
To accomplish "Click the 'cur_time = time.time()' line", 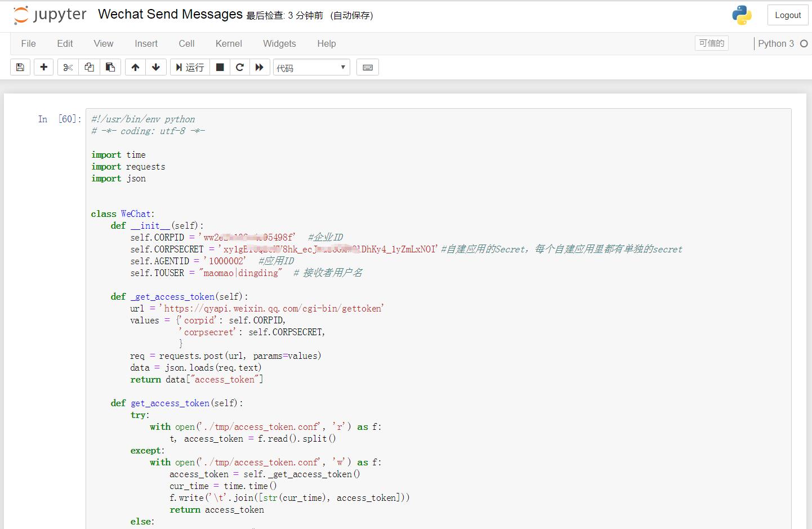I will [223, 486].
